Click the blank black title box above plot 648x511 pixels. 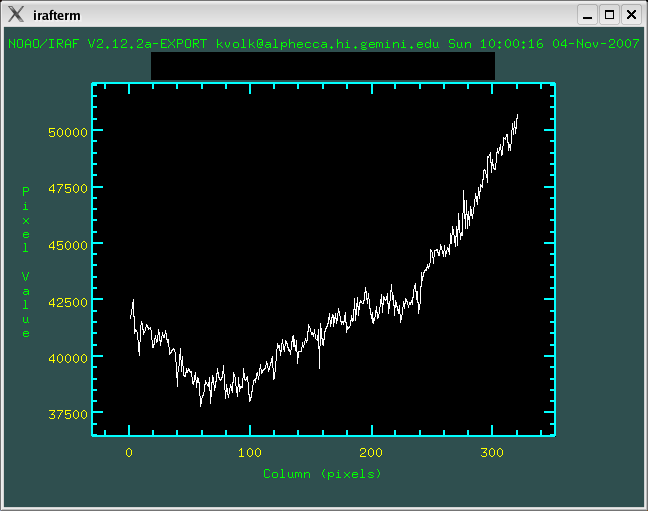click(x=323, y=66)
